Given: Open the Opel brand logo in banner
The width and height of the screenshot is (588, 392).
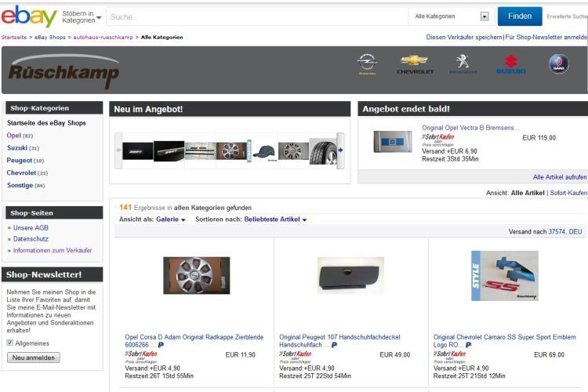Looking at the screenshot, I should tap(367, 64).
